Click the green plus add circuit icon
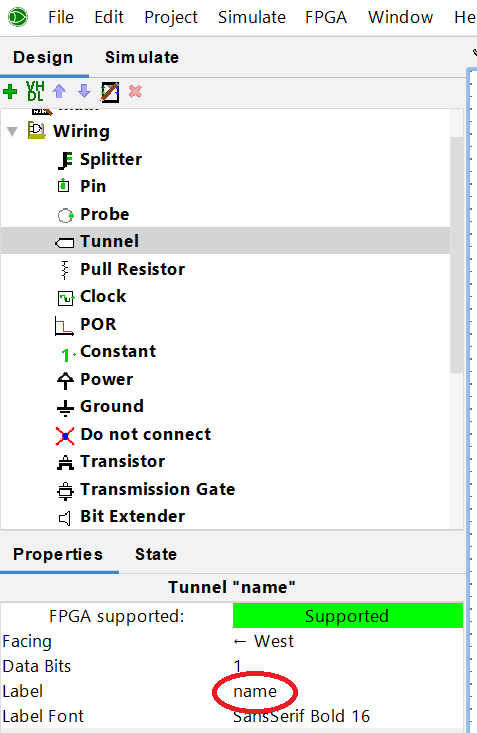The height and width of the screenshot is (733, 477). pyautogui.click(x=10, y=92)
